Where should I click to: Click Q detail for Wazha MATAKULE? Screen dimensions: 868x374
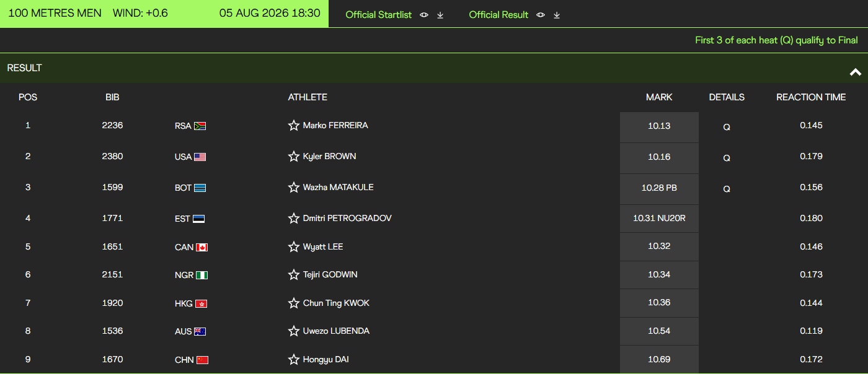[x=727, y=189]
